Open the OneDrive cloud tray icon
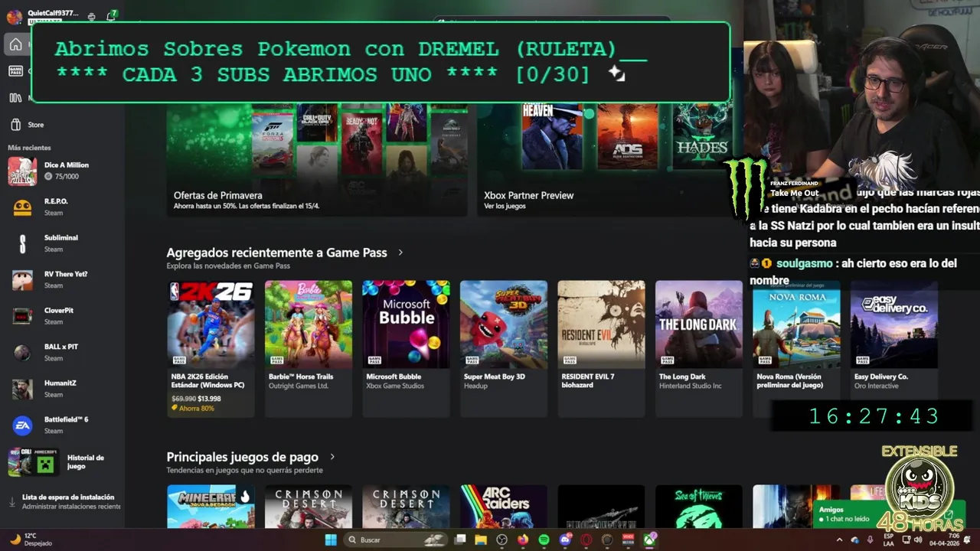Image resolution: width=980 pixels, height=551 pixels. coord(855,540)
